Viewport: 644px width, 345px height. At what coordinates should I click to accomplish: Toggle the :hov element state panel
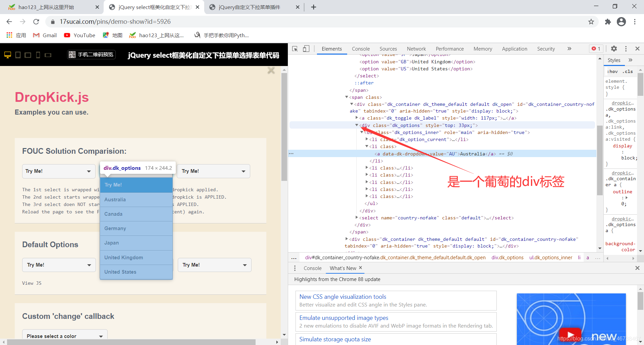click(612, 71)
